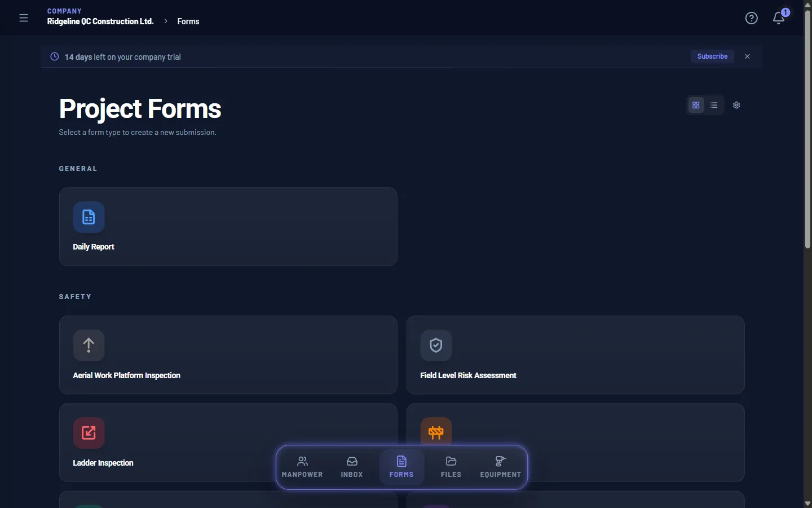Click the Aerial Work Platform arrow icon
The image size is (812, 508).
click(x=89, y=345)
